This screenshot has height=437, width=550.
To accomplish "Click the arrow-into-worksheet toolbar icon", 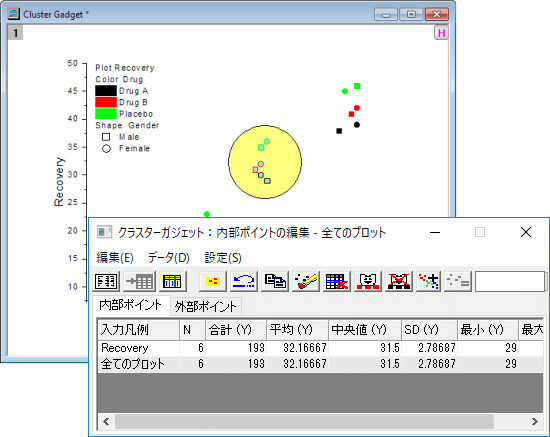I will [139, 281].
